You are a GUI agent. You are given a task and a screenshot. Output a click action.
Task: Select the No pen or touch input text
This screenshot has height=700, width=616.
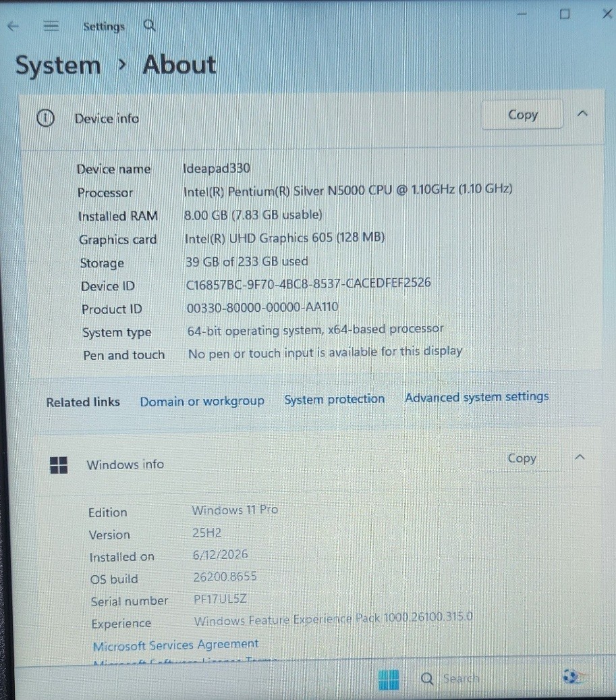325,352
